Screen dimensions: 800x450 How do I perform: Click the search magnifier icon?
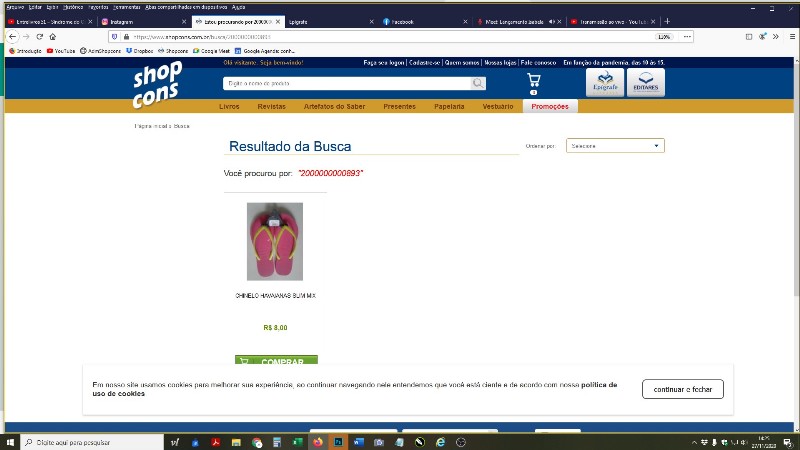478,84
